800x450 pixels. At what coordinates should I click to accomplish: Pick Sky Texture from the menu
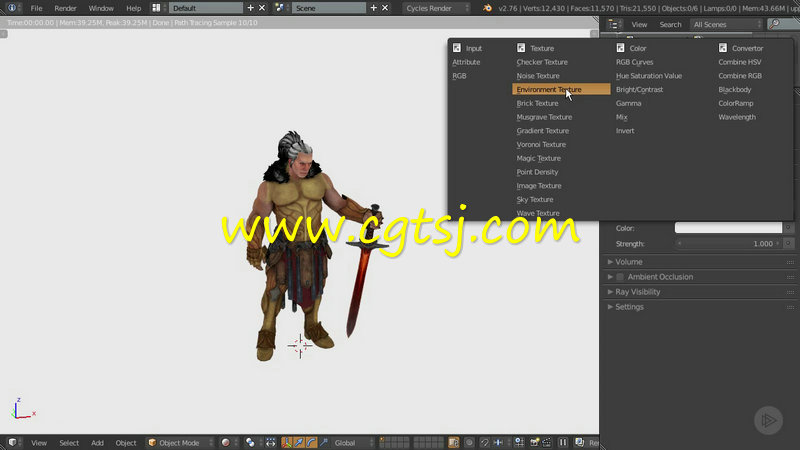[535, 199]
